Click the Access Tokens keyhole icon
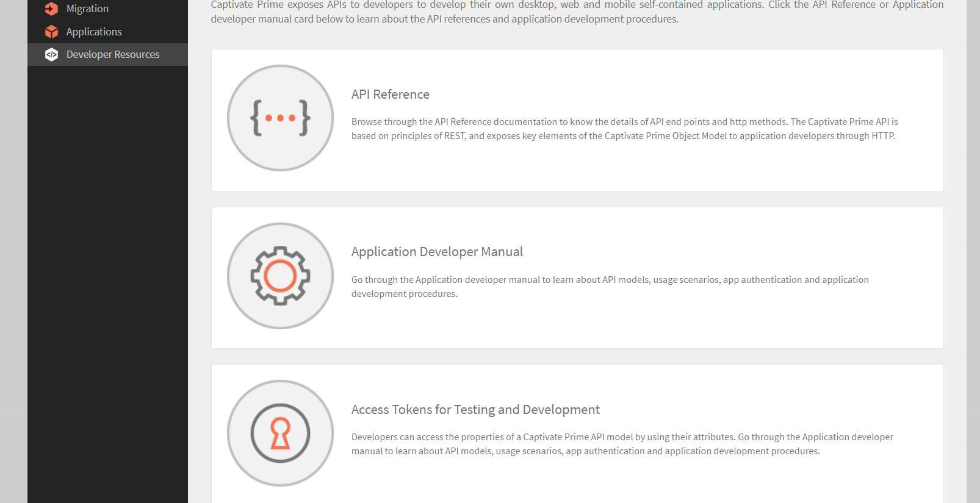This screenshot has width=980, height=503. pyautogui.click(x=280, y=433)
